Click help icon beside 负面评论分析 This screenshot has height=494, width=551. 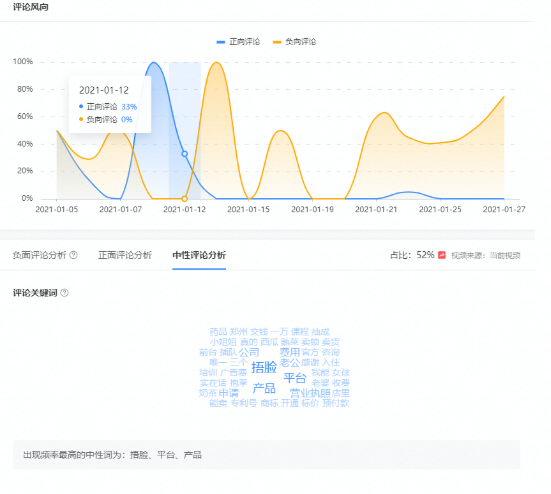point(73,255)
